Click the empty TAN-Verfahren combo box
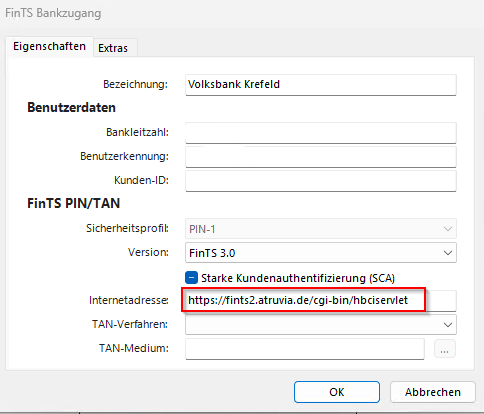This screenshot has width=484, height=414. click(321, 324)
